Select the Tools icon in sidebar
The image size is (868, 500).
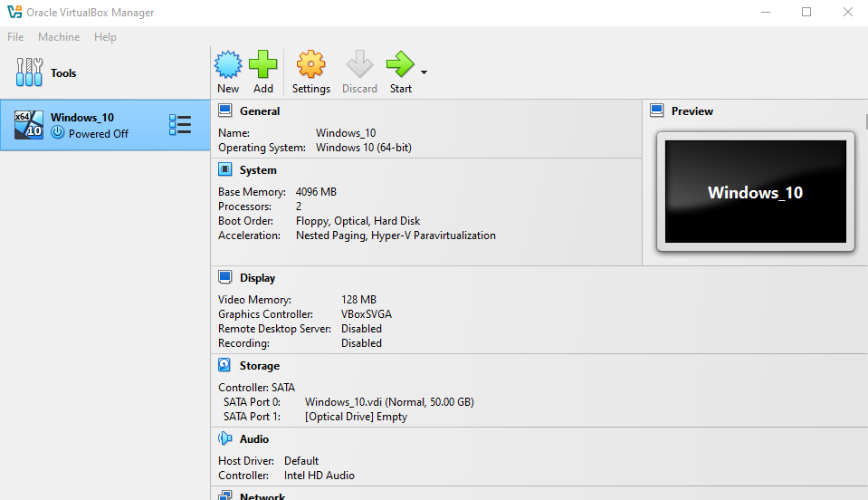pos(30,72)
